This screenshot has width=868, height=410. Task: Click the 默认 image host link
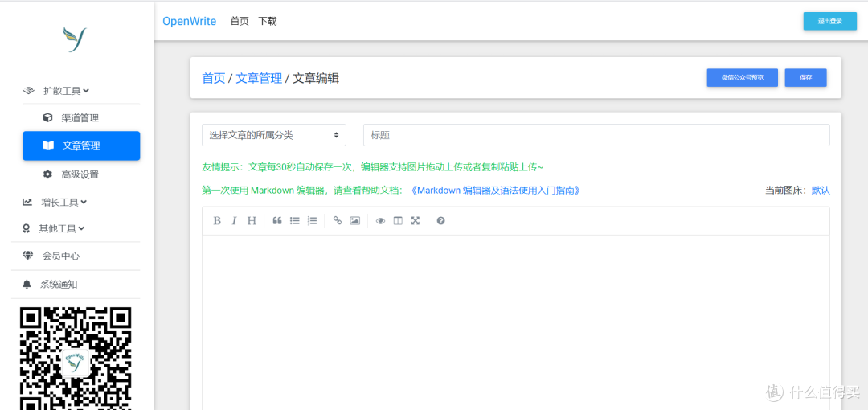821,190
